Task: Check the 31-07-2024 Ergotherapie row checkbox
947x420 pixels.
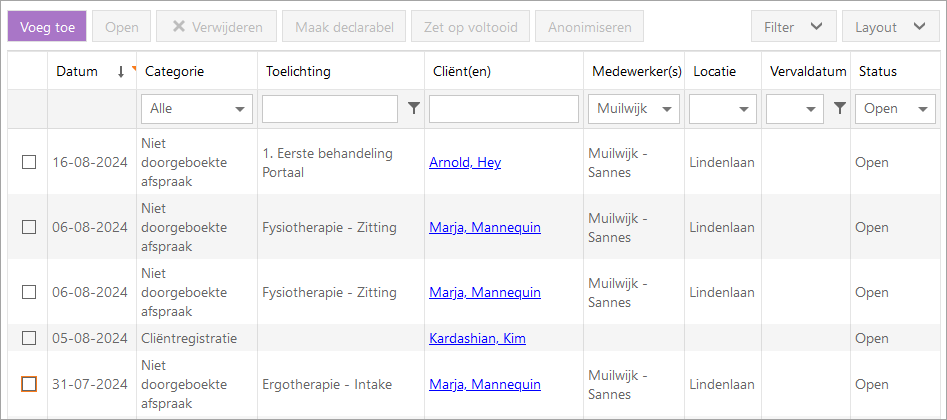Action: (x=29, y=384)
